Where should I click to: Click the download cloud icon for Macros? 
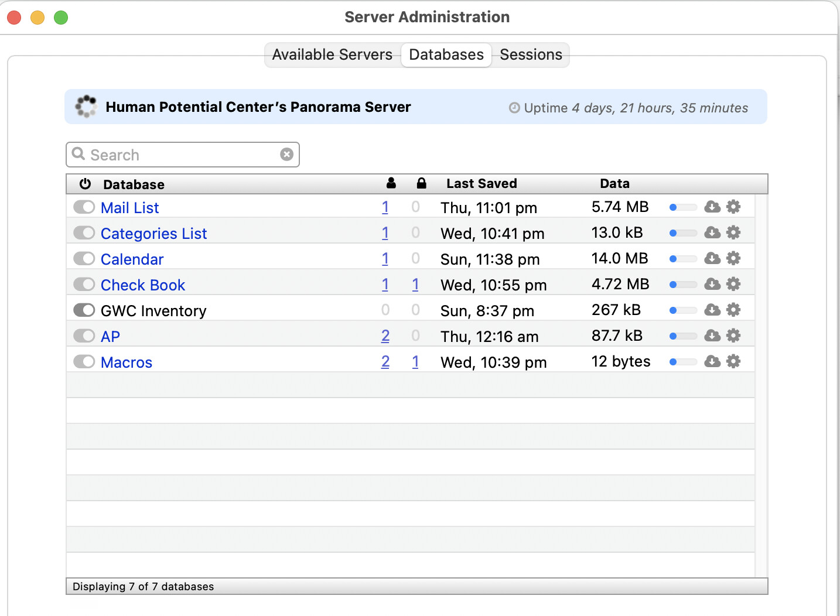click(712, 361)
